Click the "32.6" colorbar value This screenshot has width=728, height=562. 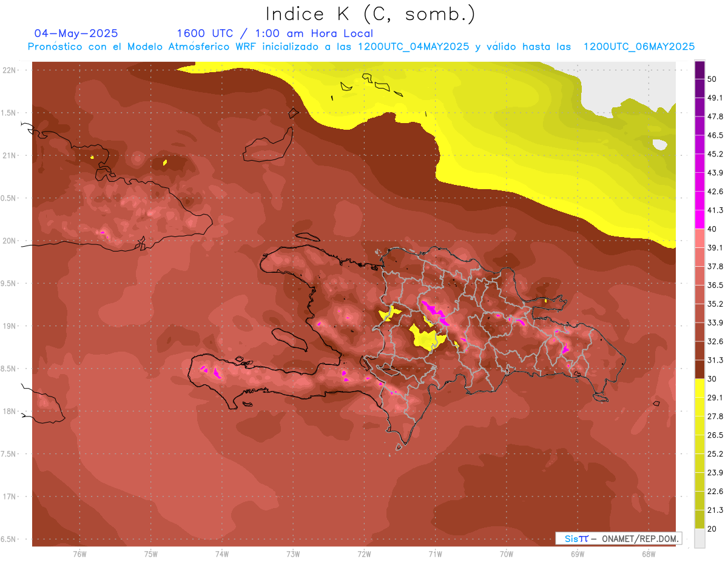tap(715, 341)
